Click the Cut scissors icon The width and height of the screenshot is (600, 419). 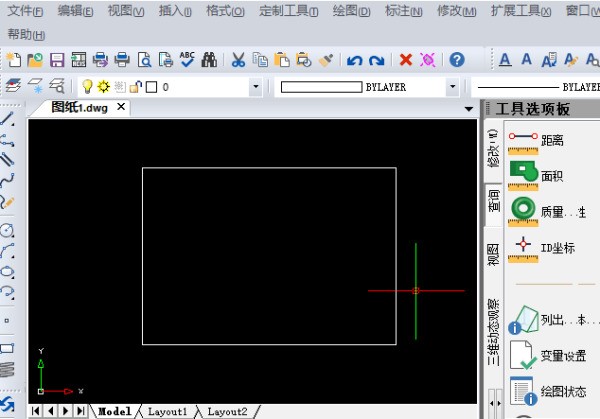click(x=238, y=60)
